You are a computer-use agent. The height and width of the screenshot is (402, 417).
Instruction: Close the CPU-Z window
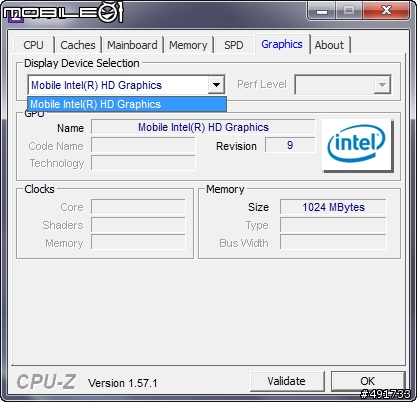click(386, 10)
